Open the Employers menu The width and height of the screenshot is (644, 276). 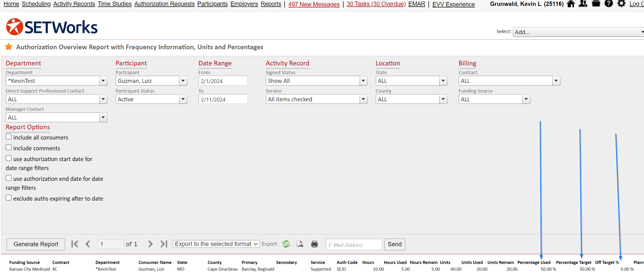(x=244, y=4)
